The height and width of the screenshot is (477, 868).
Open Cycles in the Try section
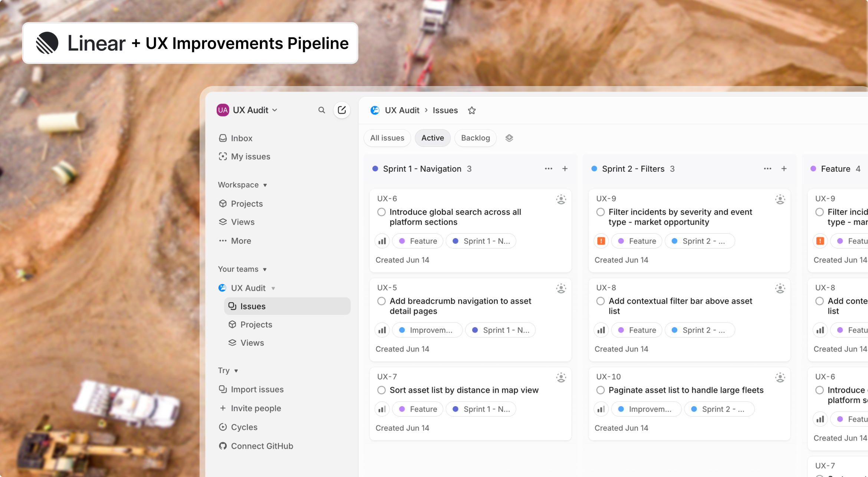point(244,427)
